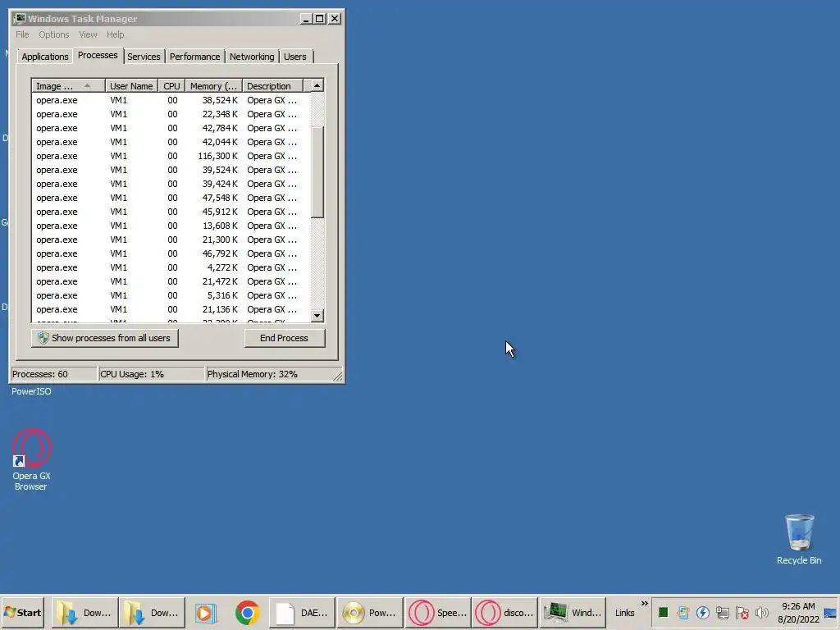The height and width of the screenshot is (630, 840).
Task: Click the process list scroll down arrow
Action: click(x=317, y=316)
